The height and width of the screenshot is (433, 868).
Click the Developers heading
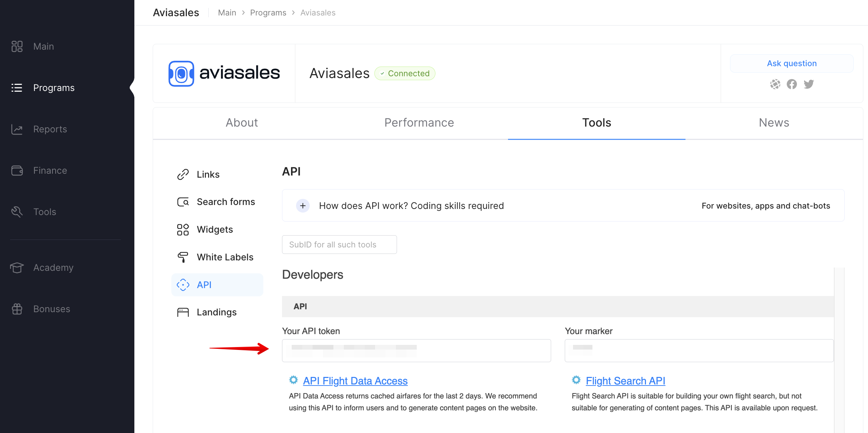point(313,275)
